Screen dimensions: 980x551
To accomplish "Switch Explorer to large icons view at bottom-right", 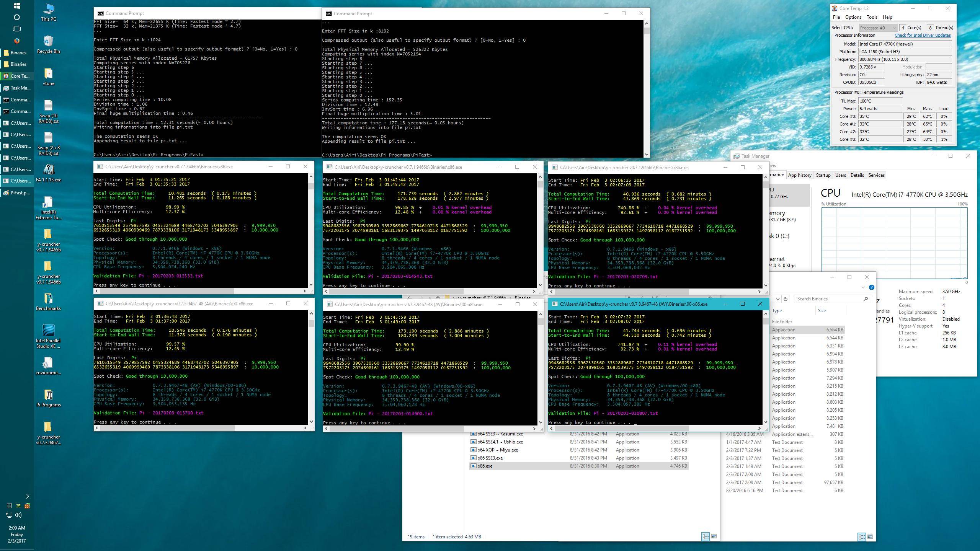I will [x=870, y=537].
